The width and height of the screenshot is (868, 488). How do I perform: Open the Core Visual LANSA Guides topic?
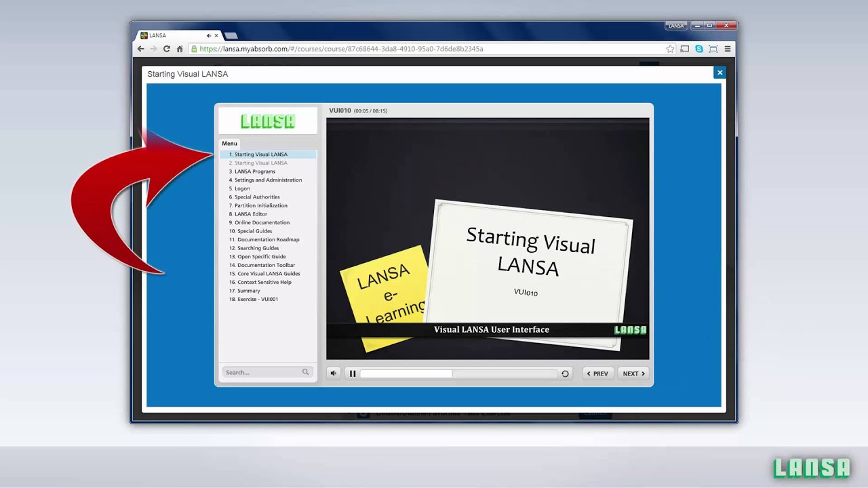pyautogui.click(x=268, y=274)
